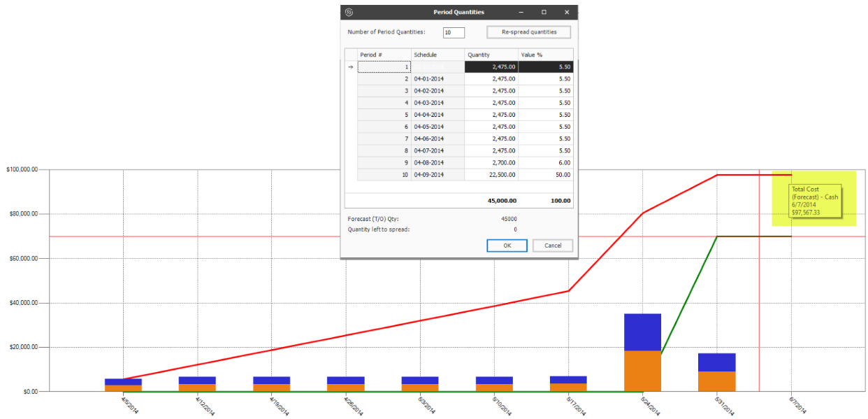Click the Quantity column header
The height and width of the screenshot is (419, 868).
[x=491, y=55]
